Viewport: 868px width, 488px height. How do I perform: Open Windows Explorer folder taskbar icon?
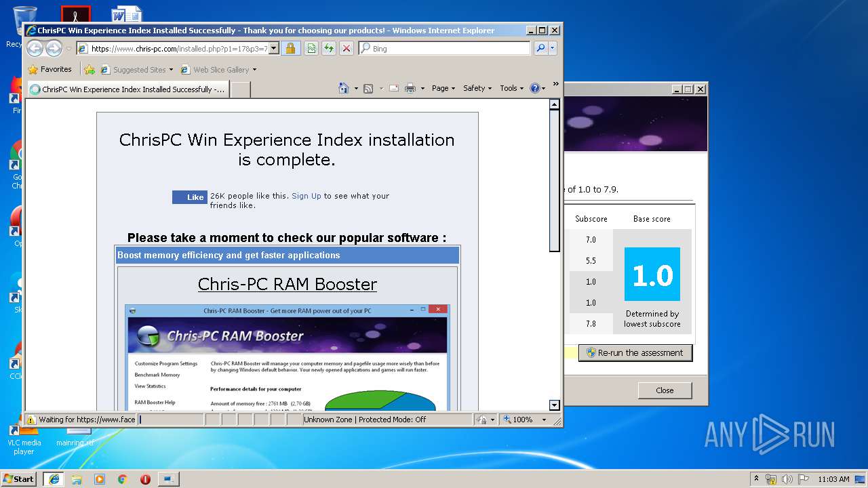click(x=77, y=479)
